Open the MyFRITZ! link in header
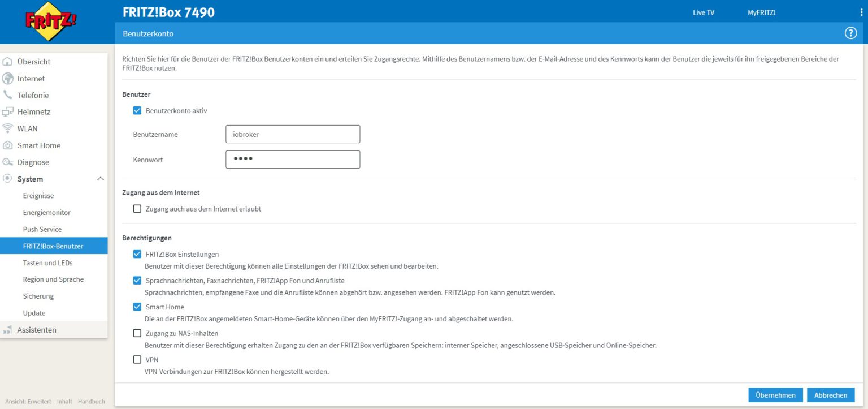The height and width of the screenshot is (409, 868). click(761, 12)
